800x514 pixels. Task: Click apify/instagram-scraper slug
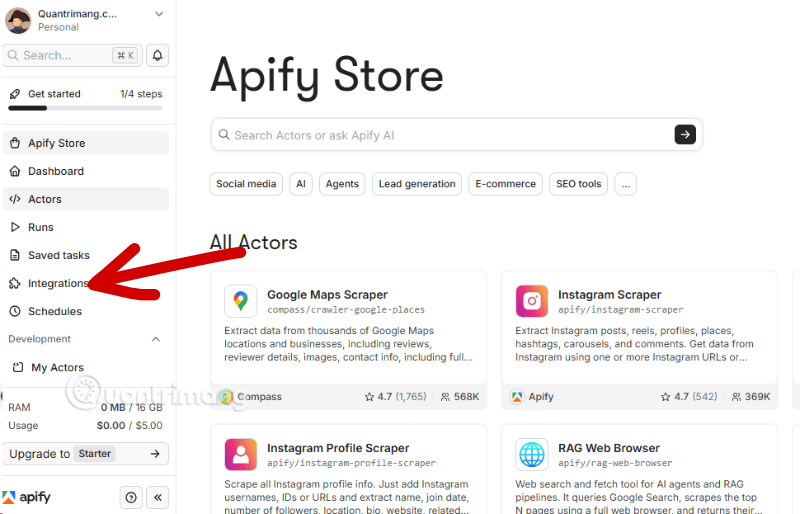pyautogui.click(x=620, y=310)
